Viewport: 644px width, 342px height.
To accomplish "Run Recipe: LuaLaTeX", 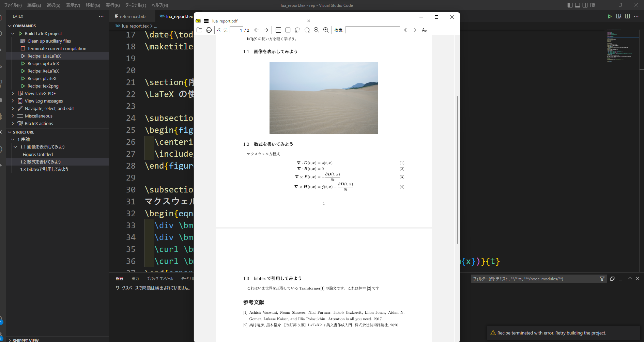I will point(44,56).
